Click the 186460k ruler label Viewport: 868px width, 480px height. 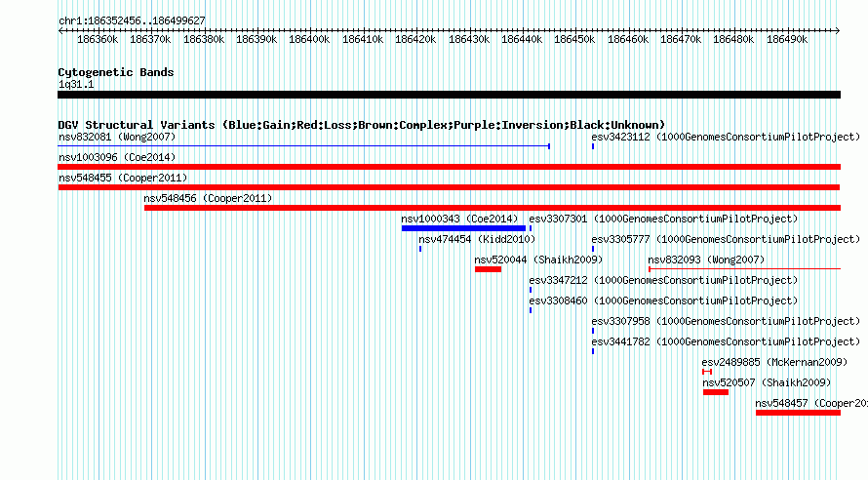click(x=628, y=39)
